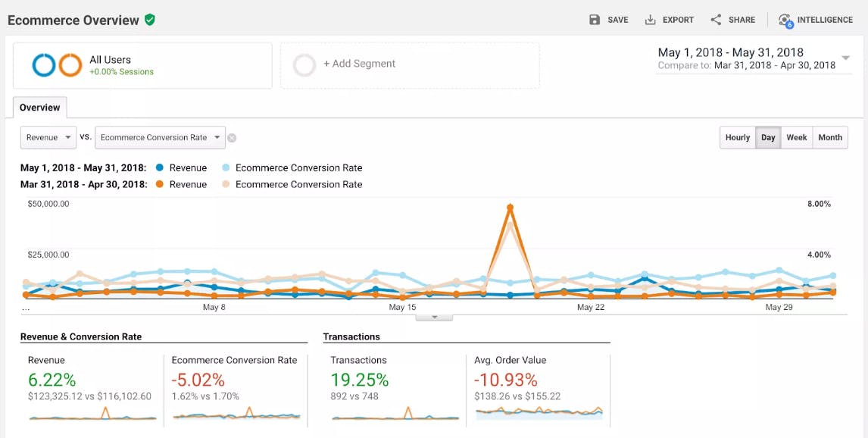Select the Day view button

[x=768, y=137]
